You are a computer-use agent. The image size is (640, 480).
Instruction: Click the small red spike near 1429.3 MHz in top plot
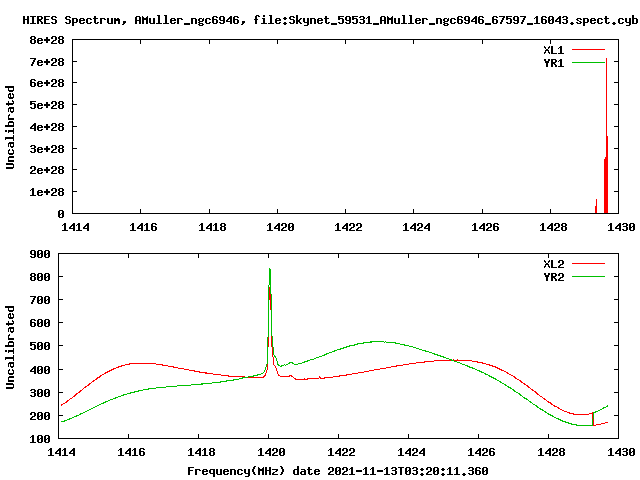pos(596,206)
